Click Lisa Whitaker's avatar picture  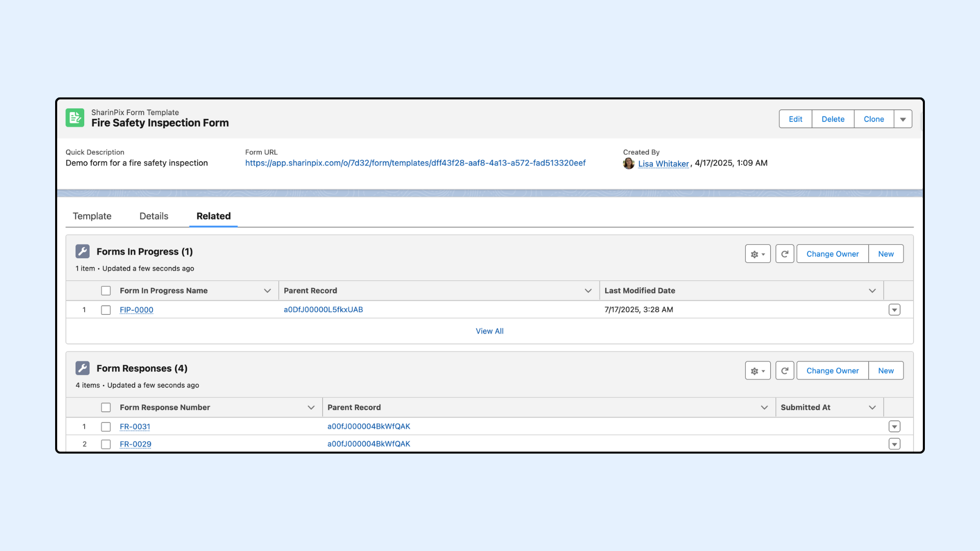pos(629,163)
